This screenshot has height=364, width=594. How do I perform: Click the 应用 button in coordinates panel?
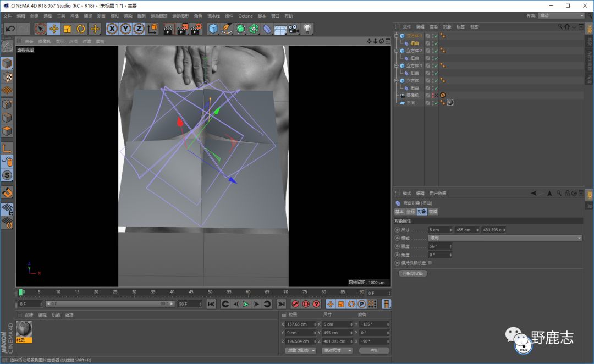click(x=374, y=350)
